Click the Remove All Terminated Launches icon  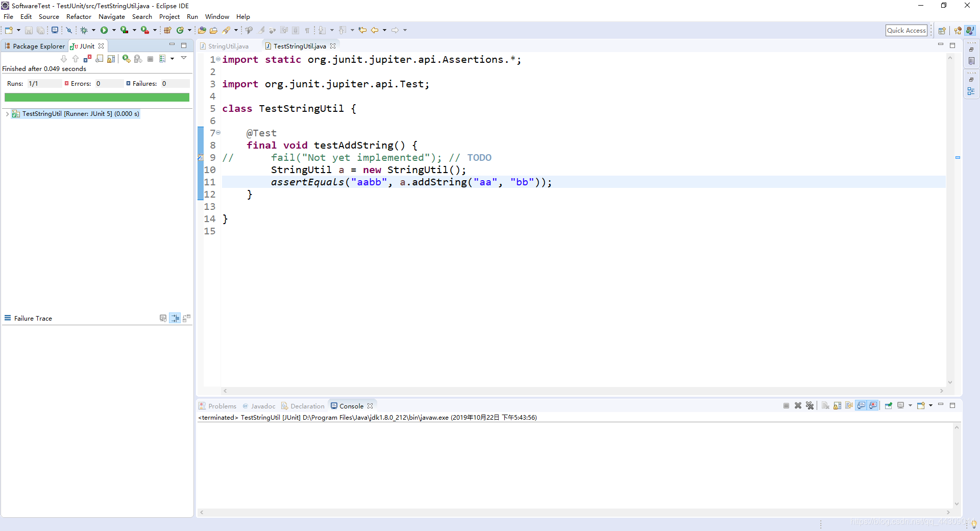click(810, 405)
